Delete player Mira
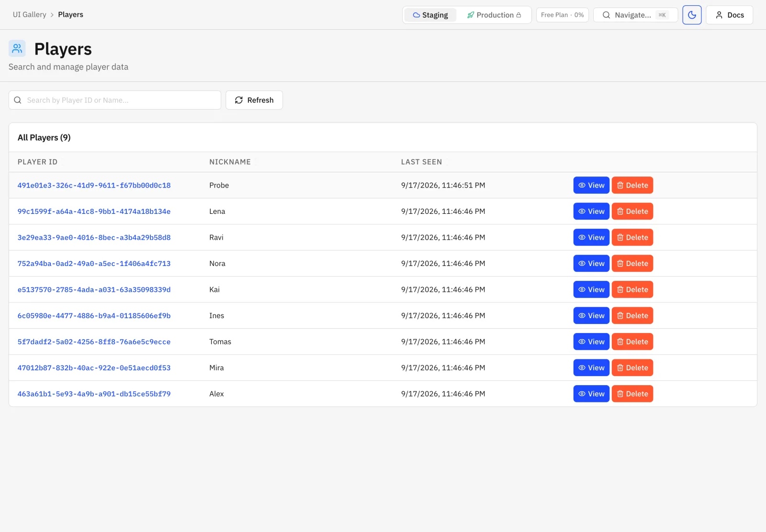The image size is (766, 532). pyautogui.click(x=632, y=367)
